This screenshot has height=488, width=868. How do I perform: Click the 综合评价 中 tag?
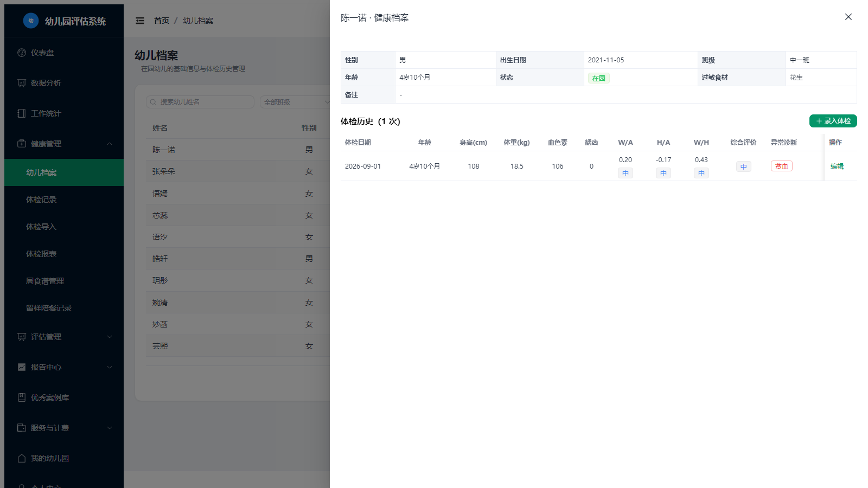(x=743, y=166)
